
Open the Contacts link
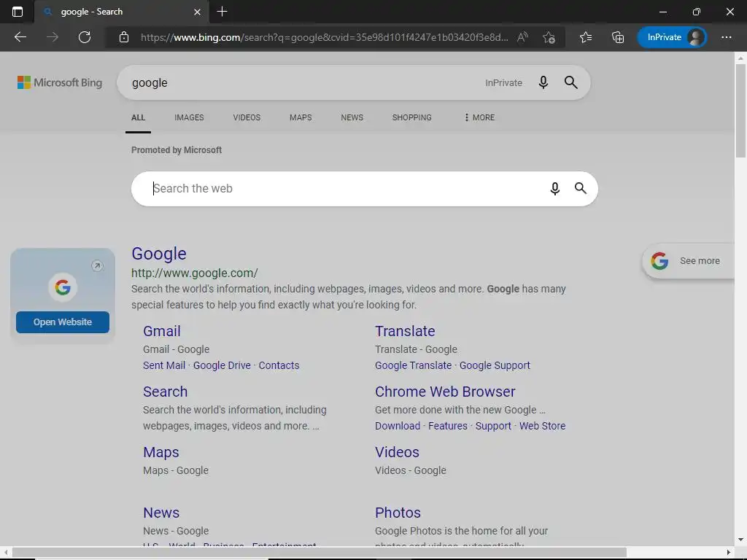point(279,365)
